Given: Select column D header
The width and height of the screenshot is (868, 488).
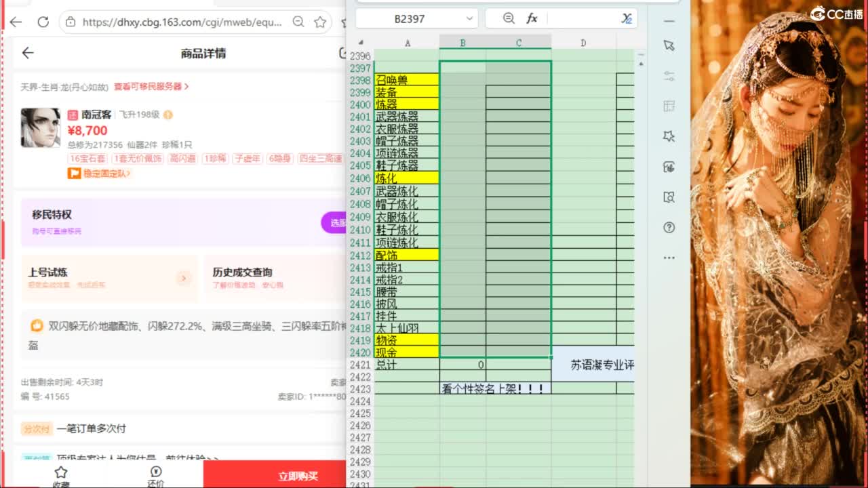Looking at the screenshot, I should pos(583,43).
